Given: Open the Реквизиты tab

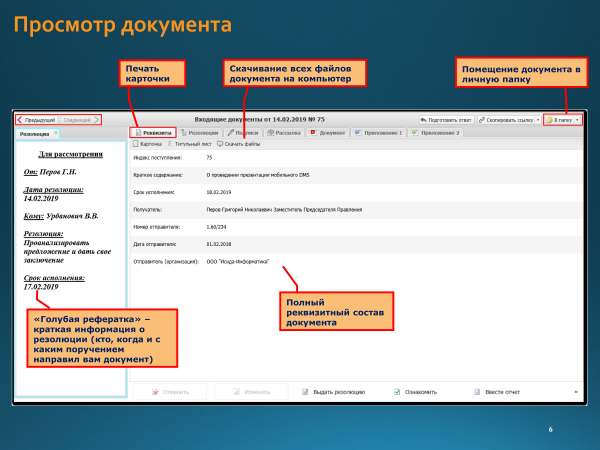Looking at the screenshot, I should coord(155,132).
